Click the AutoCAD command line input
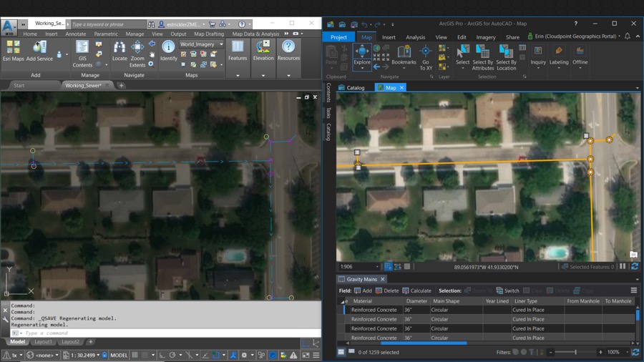Image resolution: width=644 pixels, height=362 pixels. coord(165,333)
